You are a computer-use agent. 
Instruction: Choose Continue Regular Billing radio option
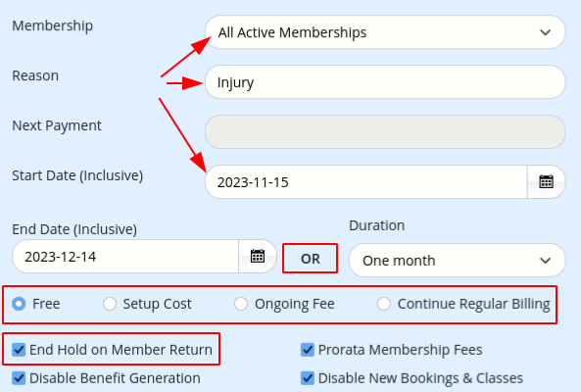click(384, 304)
